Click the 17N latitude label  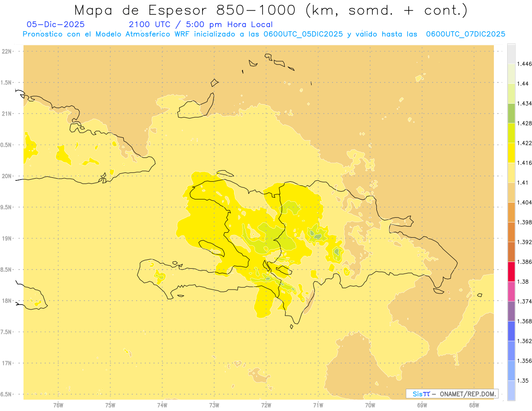[7, 364]
